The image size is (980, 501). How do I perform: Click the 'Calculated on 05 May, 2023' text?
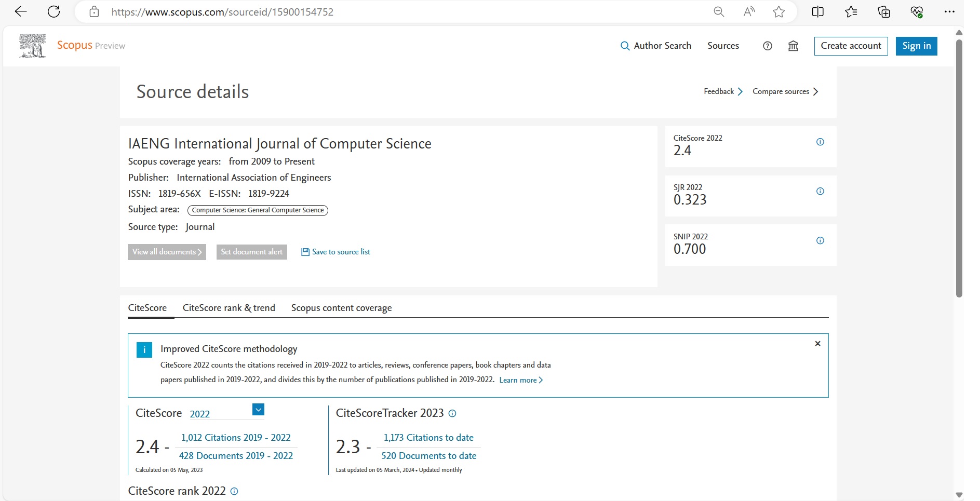point(169,470)
